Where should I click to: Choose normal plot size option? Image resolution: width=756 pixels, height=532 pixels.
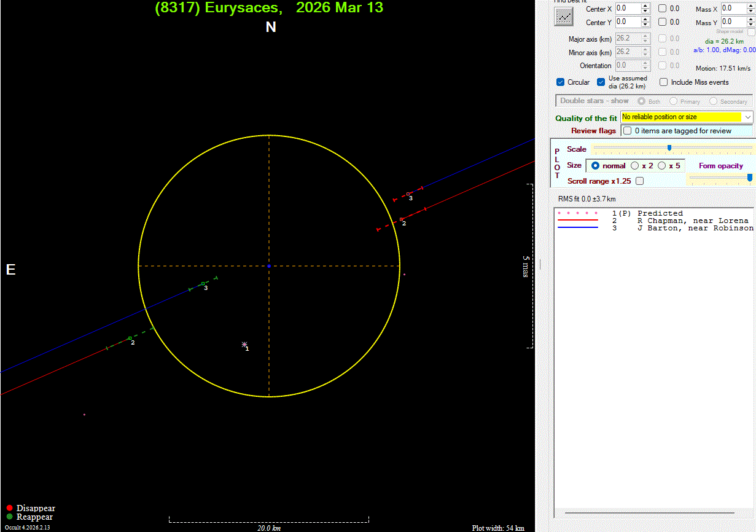pyautogui.click(x=594, y=166)
